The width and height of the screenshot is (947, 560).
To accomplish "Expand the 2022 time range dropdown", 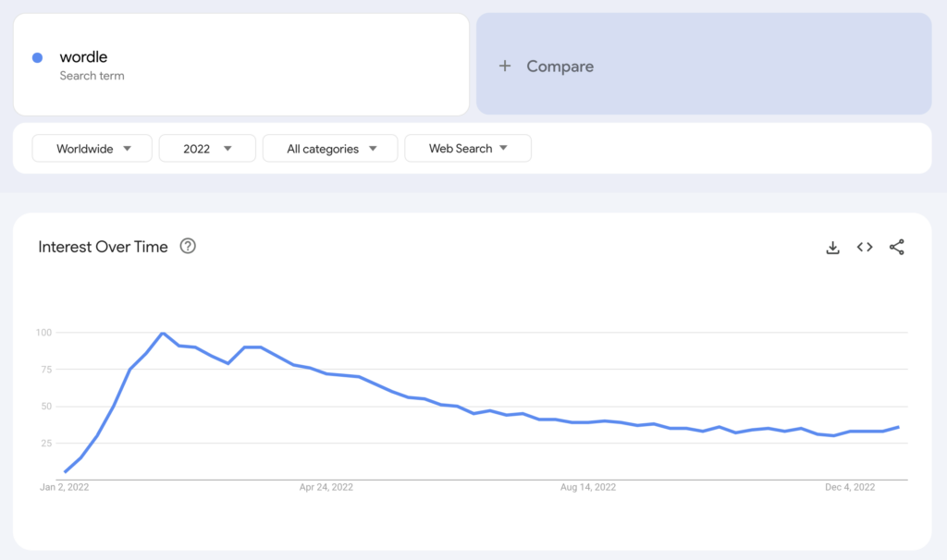I will click(x=207, y=148).
